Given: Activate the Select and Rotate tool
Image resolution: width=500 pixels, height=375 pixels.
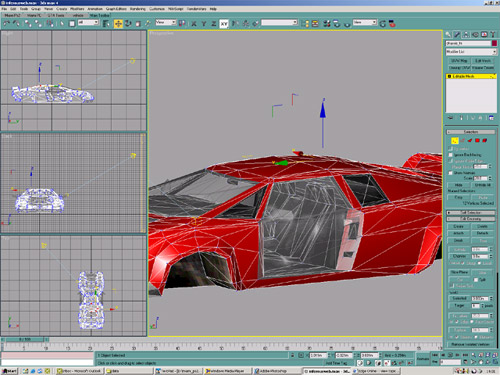Looking at the screenshot, I should (x=128, y=23).
